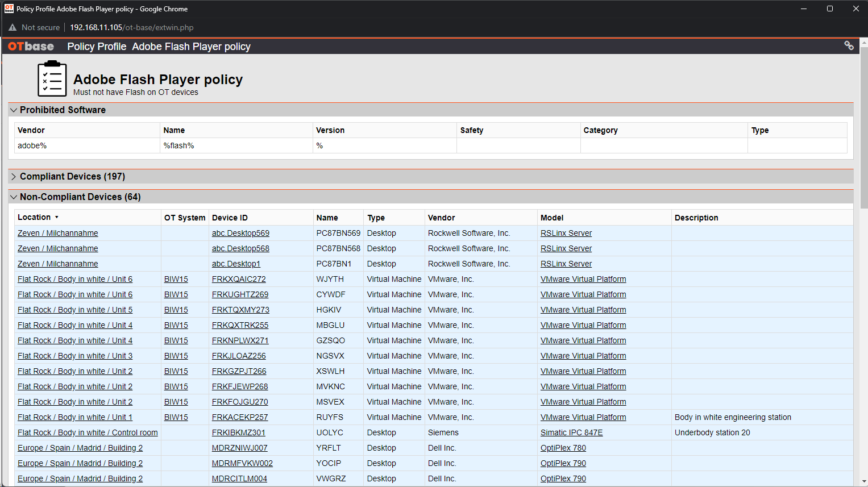This screenshot has width=868, height=487.
Task: Click the OT System column header
Action: 185,218
